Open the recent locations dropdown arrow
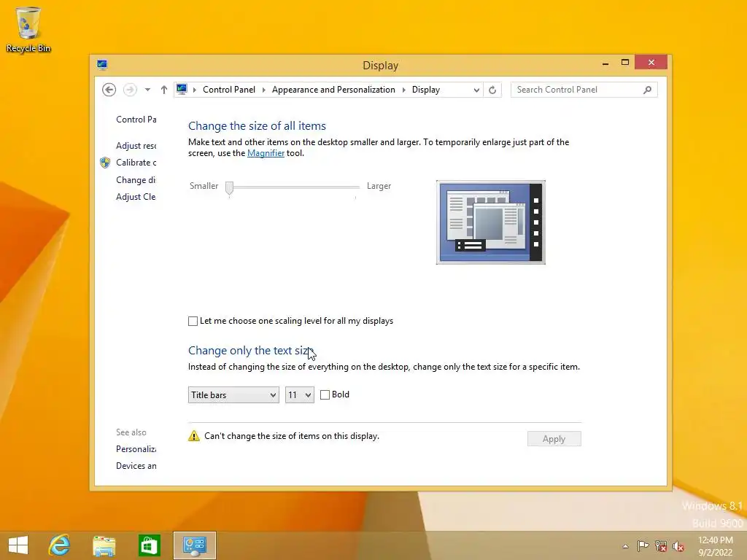This screenshot has height=560, width=747. (147, 90)
